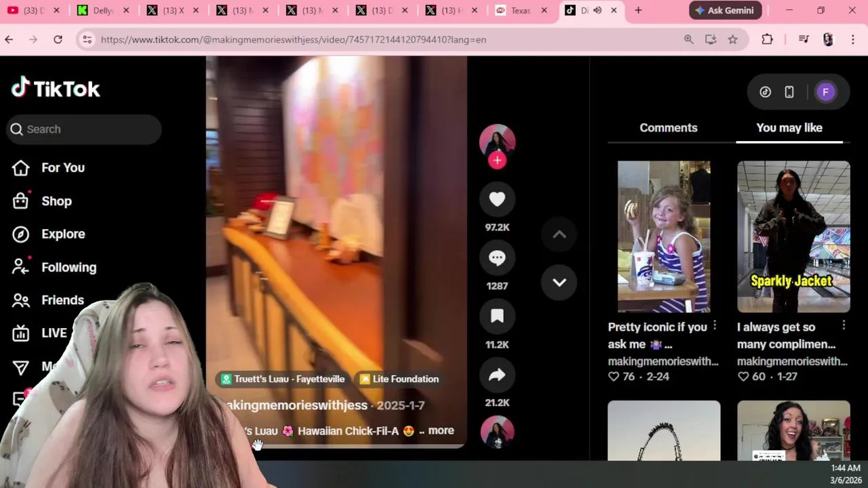Share the video with arrow icon
The image size is (868, 488).
coord(497,375)
